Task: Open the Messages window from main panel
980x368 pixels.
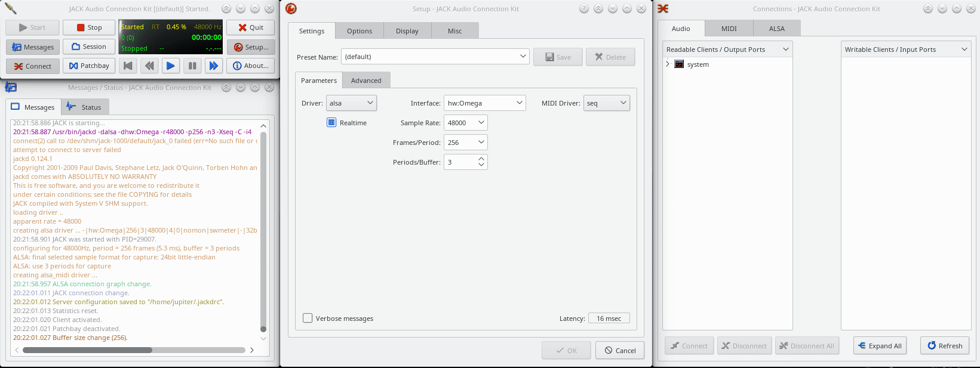Action: (x=33, y=47)
